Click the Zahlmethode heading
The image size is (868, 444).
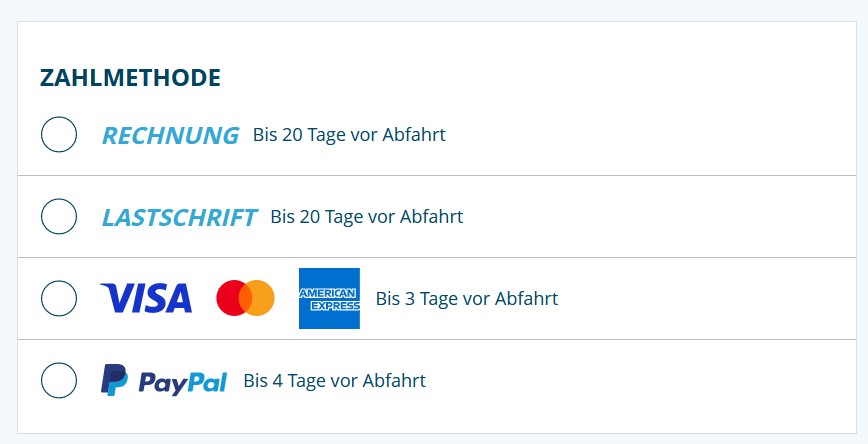130,77
